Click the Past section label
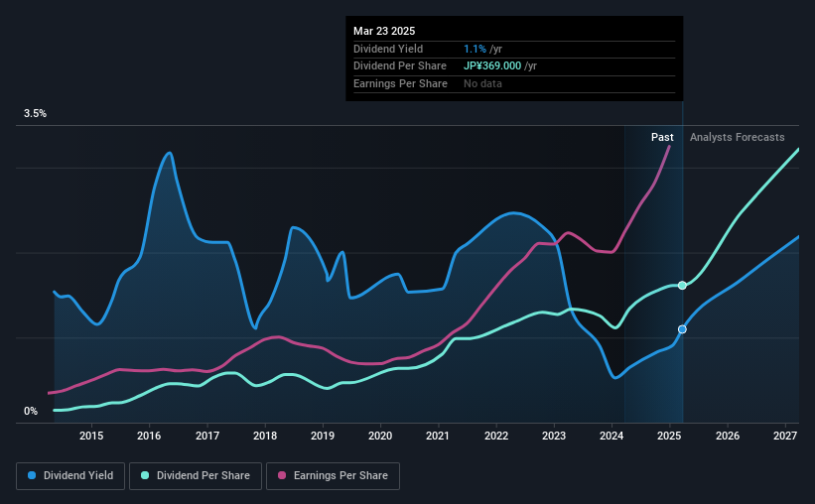 click(662, 137)
